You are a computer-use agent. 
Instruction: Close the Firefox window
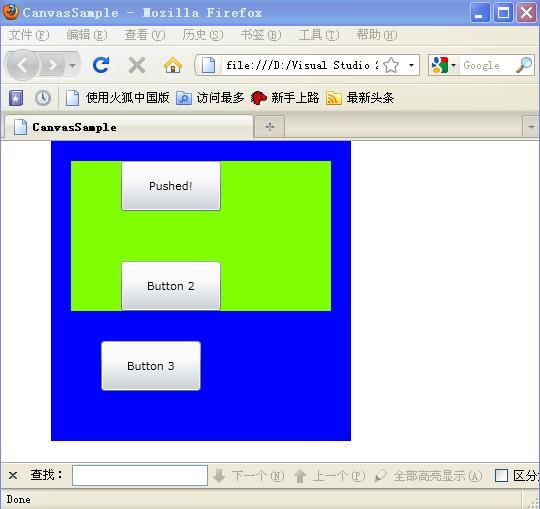(527, 13)
